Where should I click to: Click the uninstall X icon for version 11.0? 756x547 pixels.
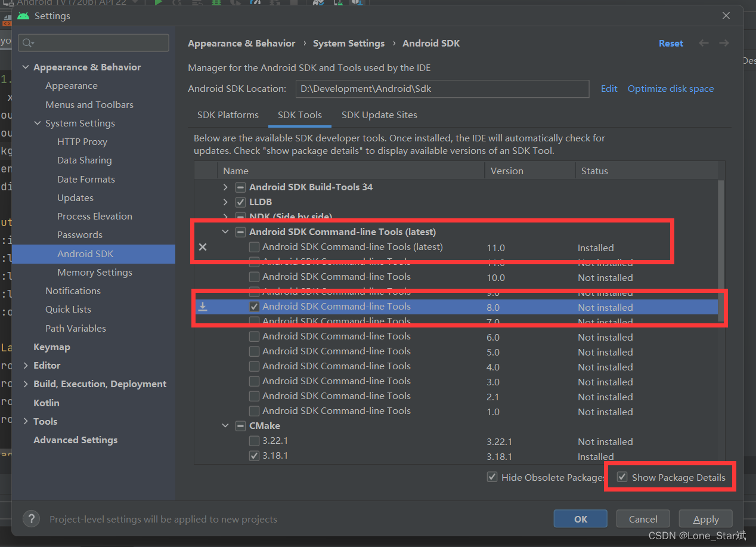203,247
